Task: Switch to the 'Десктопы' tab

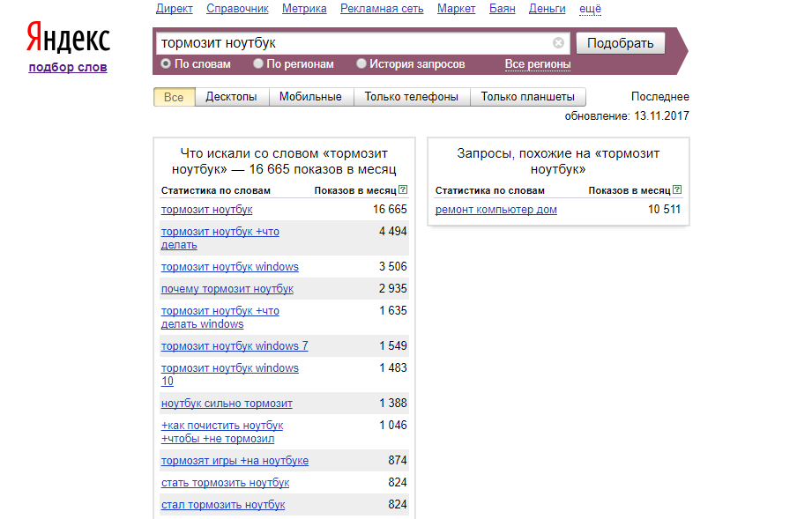Action: (x=232, y=97)
